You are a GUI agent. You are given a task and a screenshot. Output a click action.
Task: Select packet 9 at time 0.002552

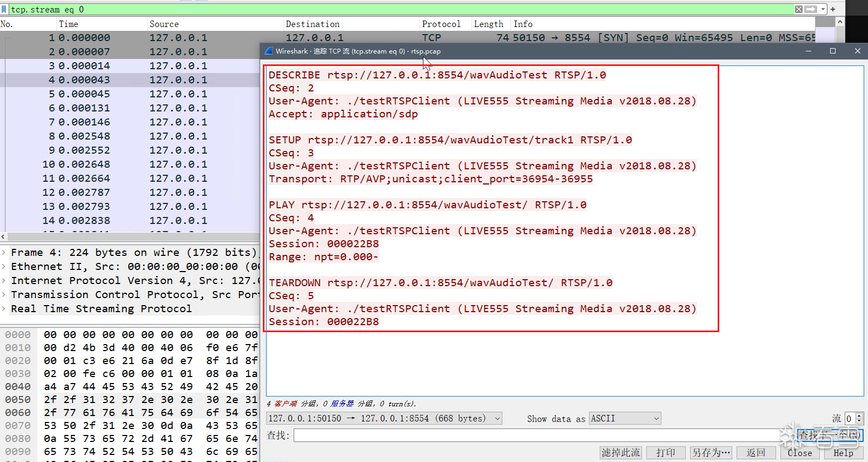(130, 150)
